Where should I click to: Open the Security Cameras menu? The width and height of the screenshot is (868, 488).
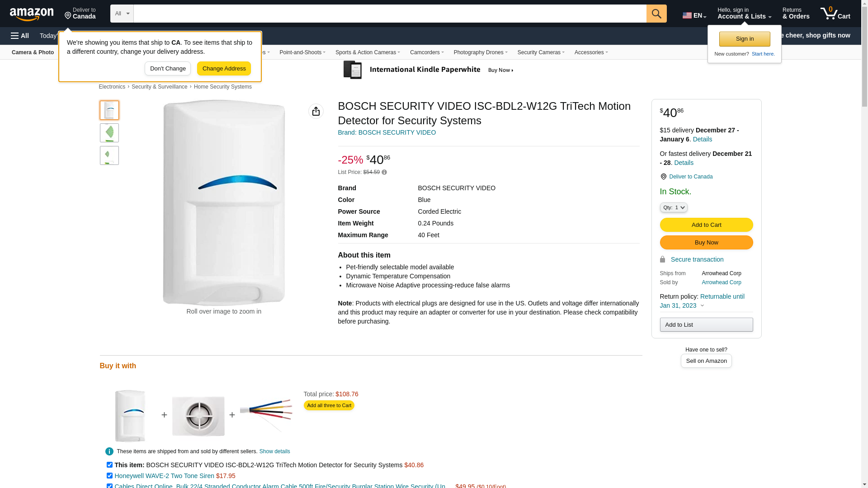pyautogui.click(x=541, y=52)
